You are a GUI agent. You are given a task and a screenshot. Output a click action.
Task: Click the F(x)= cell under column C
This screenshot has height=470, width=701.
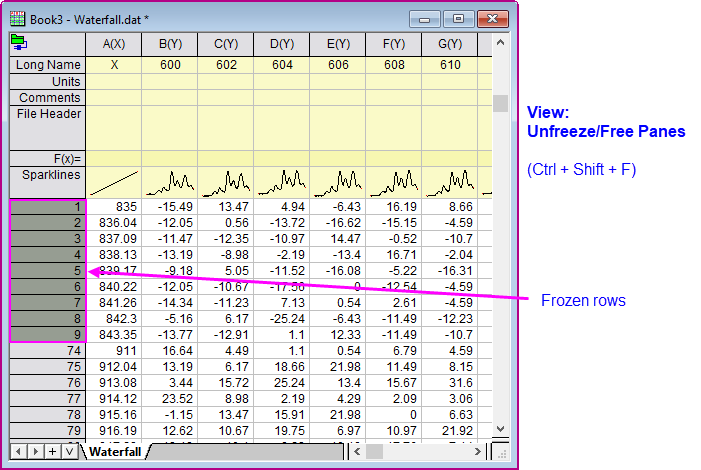click(x=226, y=159)
